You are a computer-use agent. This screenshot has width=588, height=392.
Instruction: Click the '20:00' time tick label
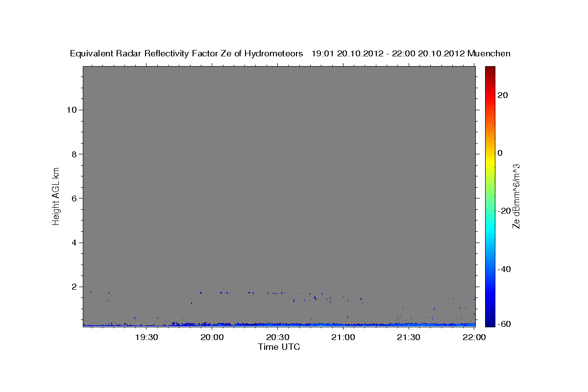coord(212,337)
